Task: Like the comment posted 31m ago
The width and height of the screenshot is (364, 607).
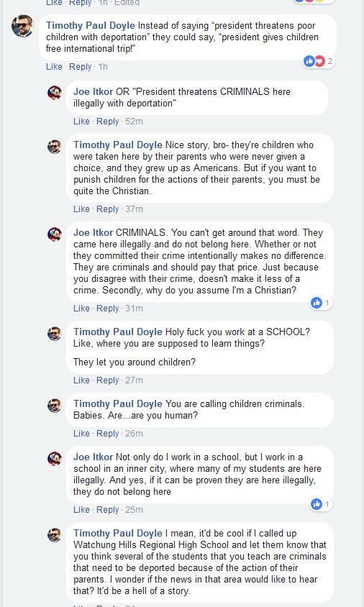Action: click(x=81, y=309)
